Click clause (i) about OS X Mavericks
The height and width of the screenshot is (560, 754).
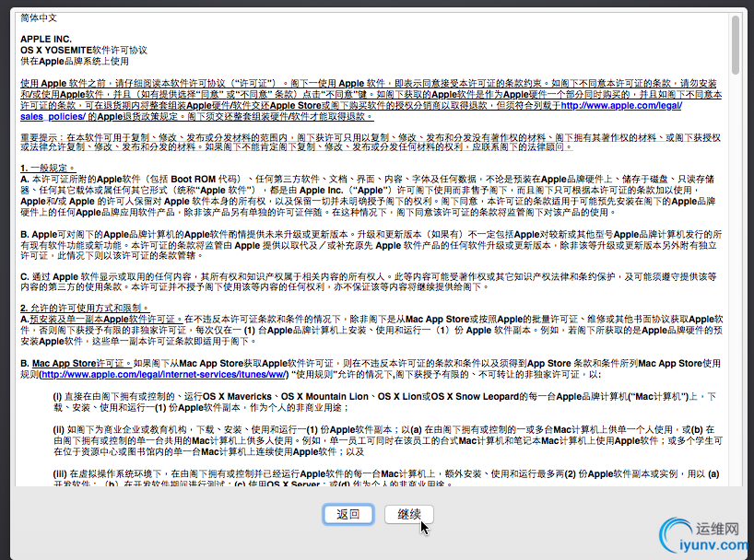[384, 402]
